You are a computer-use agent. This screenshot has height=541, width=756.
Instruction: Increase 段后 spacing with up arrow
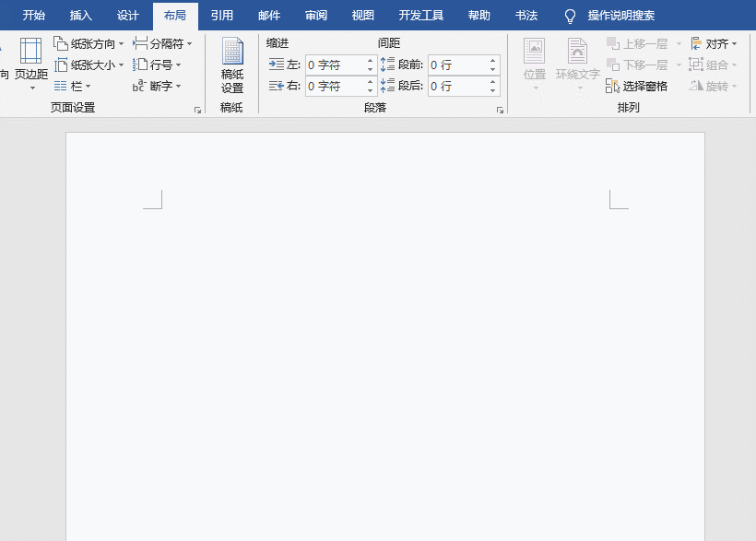pyautogui.click(x=492, y=81)
